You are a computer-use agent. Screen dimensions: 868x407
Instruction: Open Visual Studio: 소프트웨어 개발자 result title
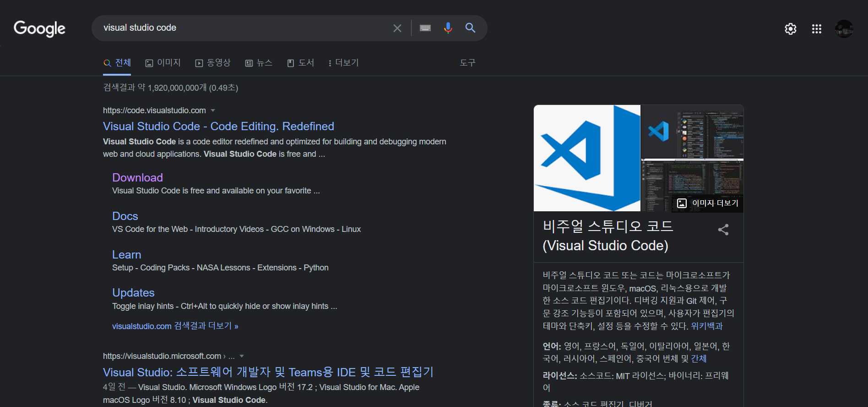268,372
